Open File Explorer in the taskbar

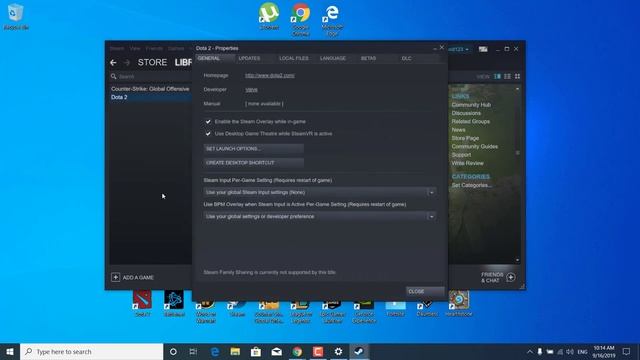235,351
